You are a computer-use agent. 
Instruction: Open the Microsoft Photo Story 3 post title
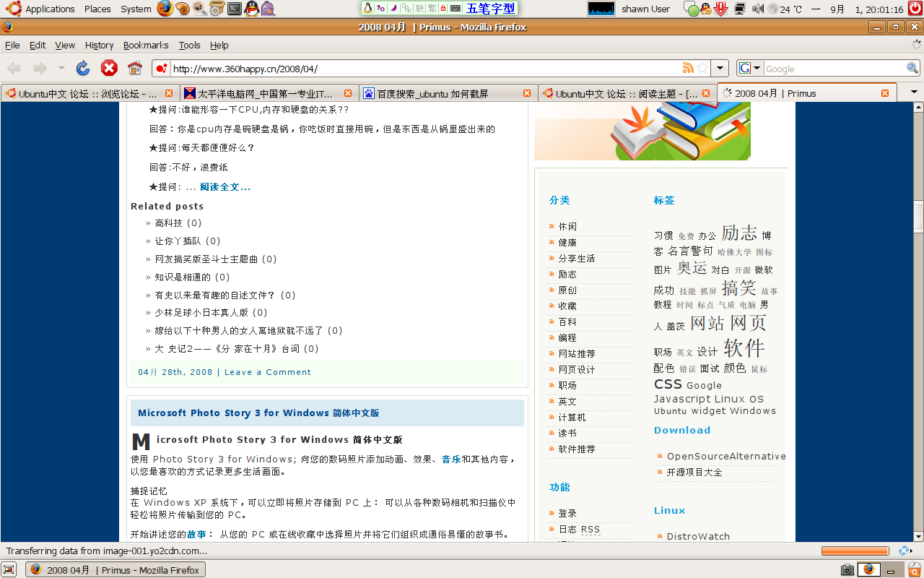(258, 413)
